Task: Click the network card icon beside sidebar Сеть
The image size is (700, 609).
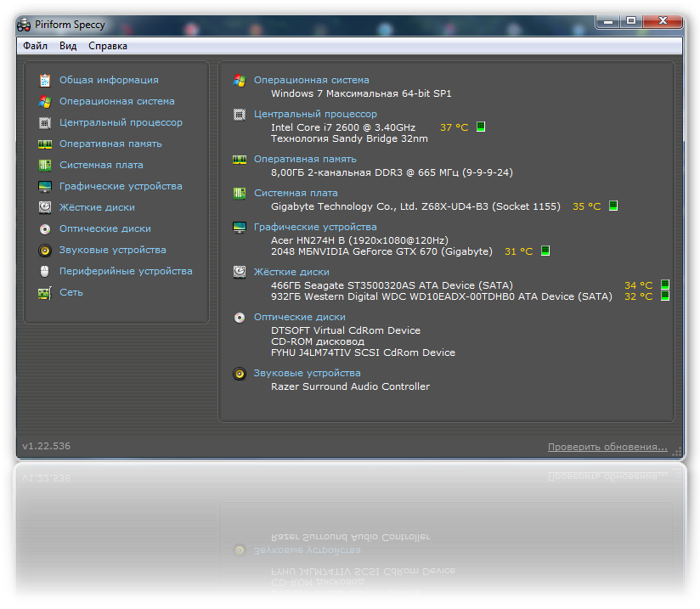Action: 45,293
